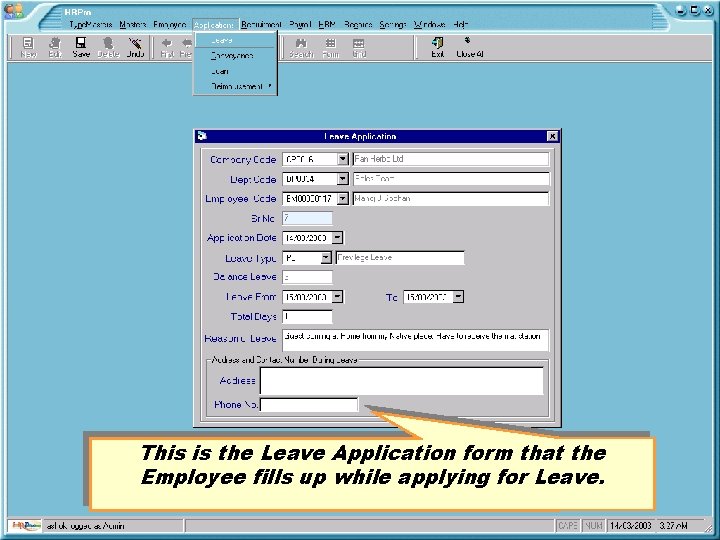Viewport: 720px width, 540px height.
Task: Click the Leave Application title bar icon
Action: [x=202, y=136]
